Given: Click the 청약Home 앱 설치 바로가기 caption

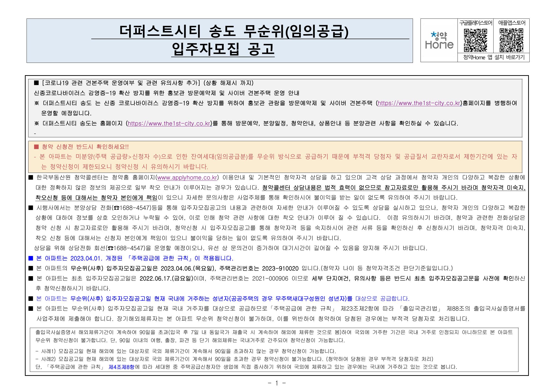Looking at the screenshot, I should tap(494, 57).
